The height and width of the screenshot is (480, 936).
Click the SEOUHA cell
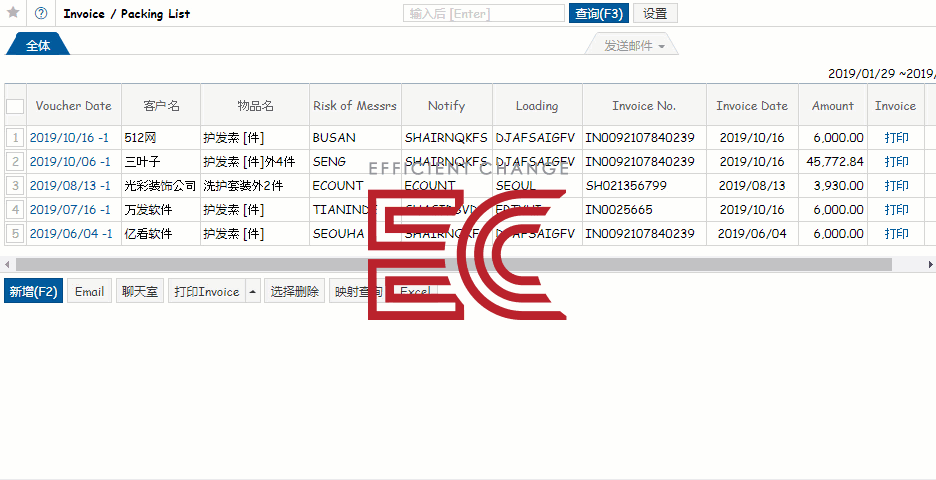(x=355, y=233)
